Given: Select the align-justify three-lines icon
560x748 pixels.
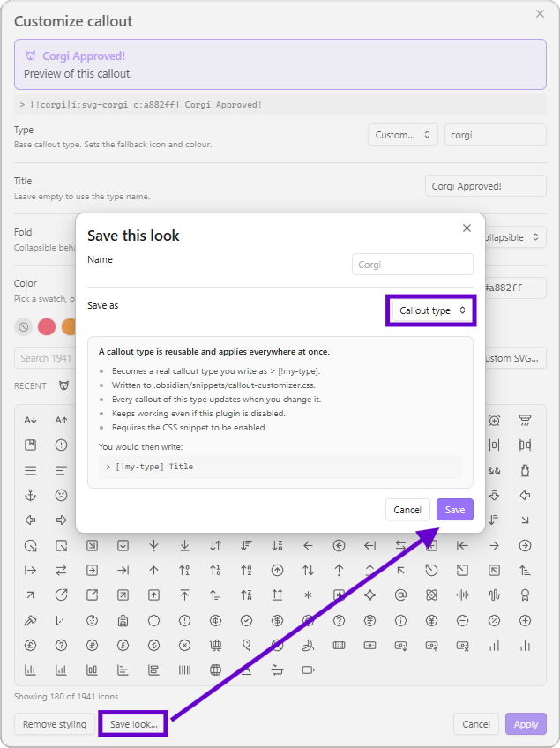Looking at the screenshot, I should (x=31, y=470).
